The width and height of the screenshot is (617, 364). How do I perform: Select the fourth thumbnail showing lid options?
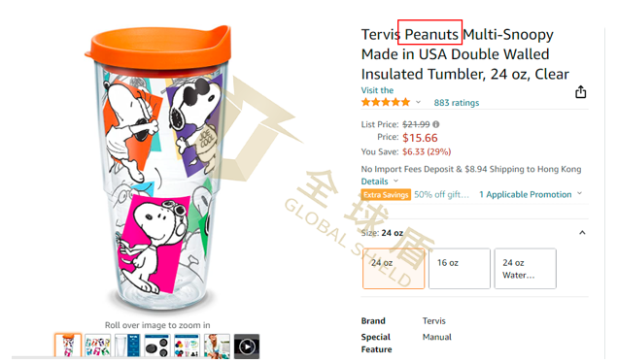[x=157, y=347]
